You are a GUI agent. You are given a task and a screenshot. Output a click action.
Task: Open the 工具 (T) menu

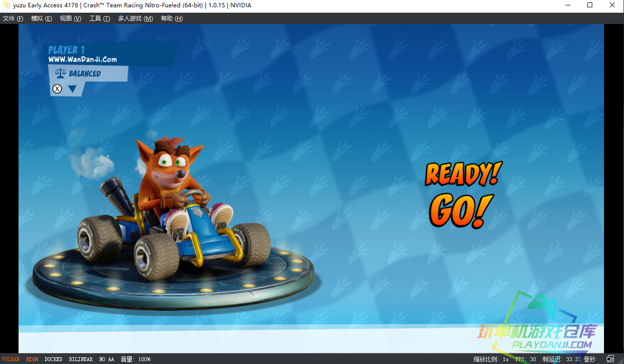click(100, 19)
